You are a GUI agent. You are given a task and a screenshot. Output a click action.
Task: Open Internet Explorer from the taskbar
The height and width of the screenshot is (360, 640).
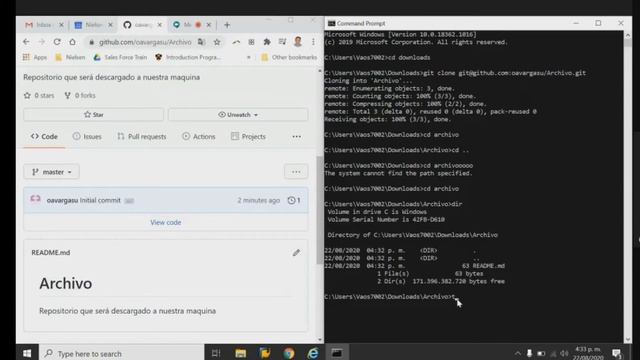313,353
